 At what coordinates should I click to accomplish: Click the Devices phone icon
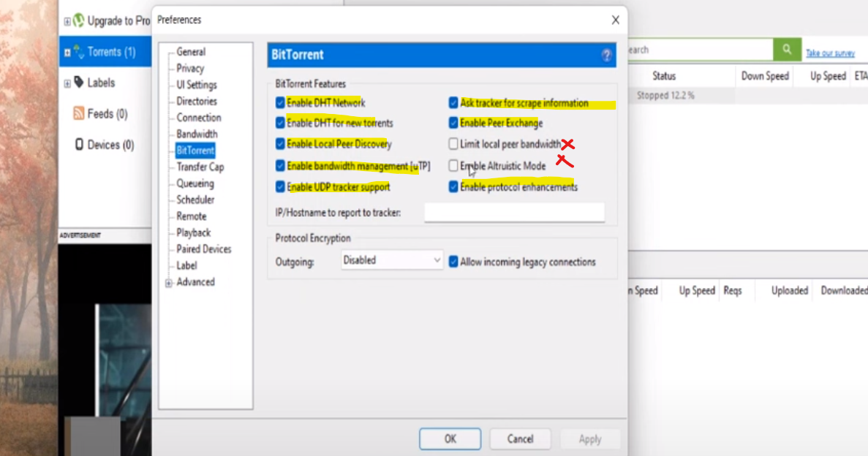[x=78, y=145]
